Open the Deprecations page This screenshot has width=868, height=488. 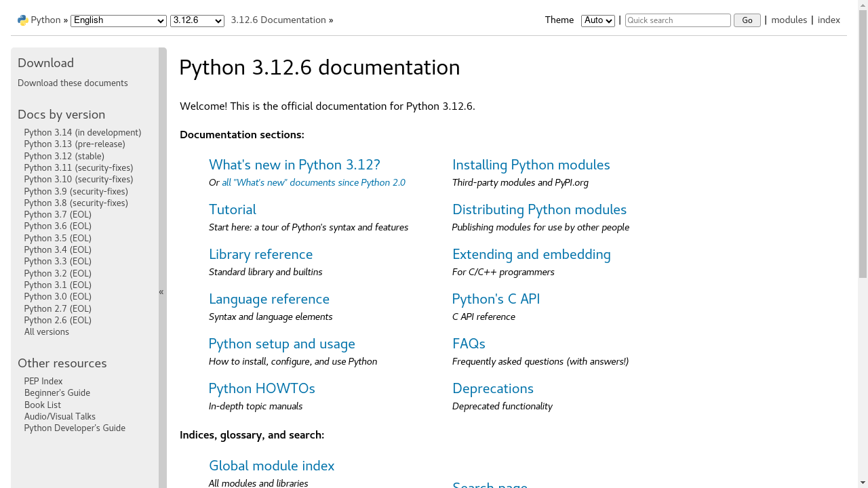492,389
